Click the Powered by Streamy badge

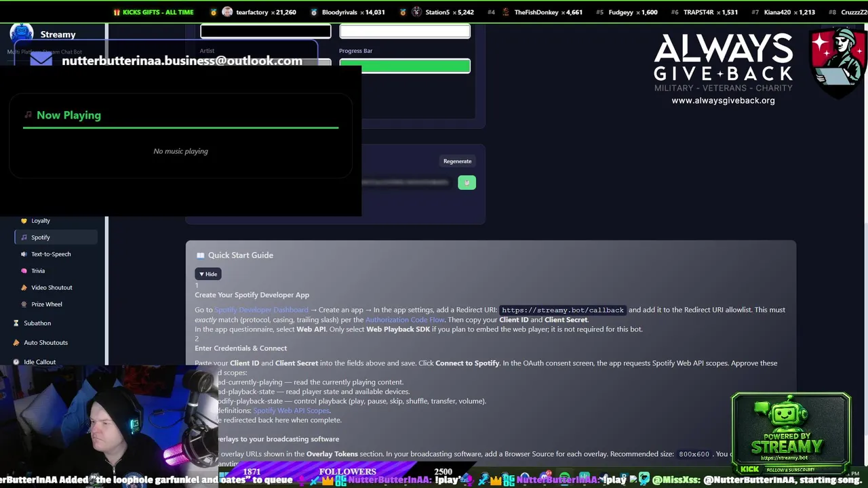(x=791, y=434)
